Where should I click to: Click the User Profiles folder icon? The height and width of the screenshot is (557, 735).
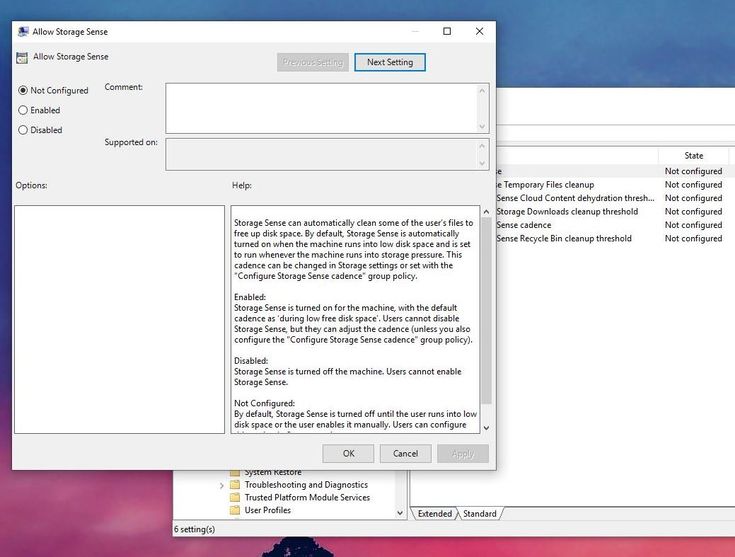235,510
